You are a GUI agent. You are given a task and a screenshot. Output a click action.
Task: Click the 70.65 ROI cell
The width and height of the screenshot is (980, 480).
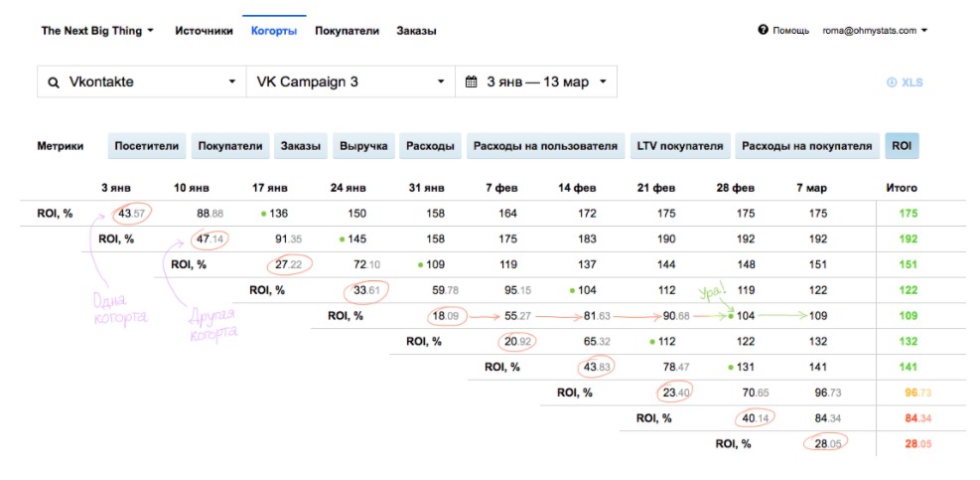[x=755, y=393]
